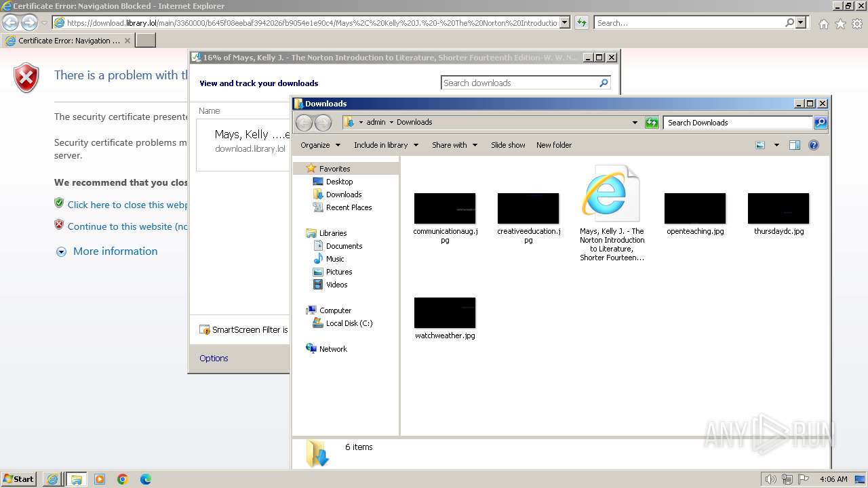
Task: Select the Certificate Error: Navigation tab
Action: 68,41
